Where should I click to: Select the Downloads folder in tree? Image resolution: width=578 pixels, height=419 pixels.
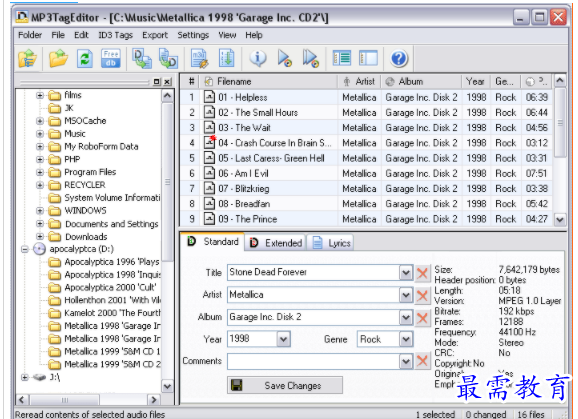tap(86, 237)
